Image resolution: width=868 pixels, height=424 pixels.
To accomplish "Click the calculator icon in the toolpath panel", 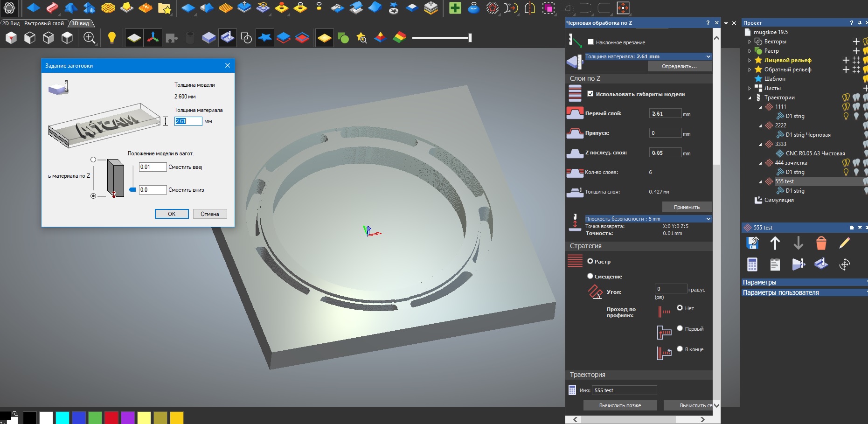I will [752, 264].
